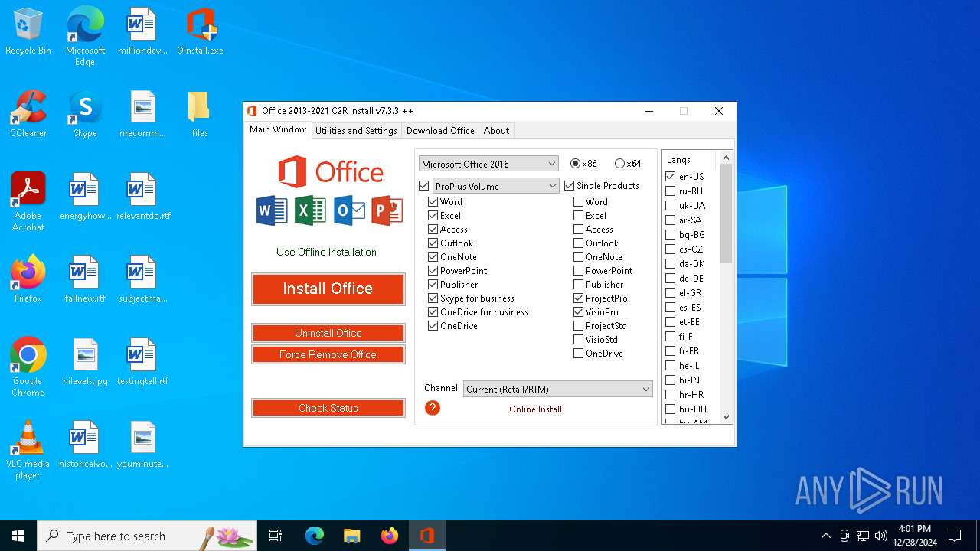Open the Recycle Bin desktop icon

[x=28, y=32]
